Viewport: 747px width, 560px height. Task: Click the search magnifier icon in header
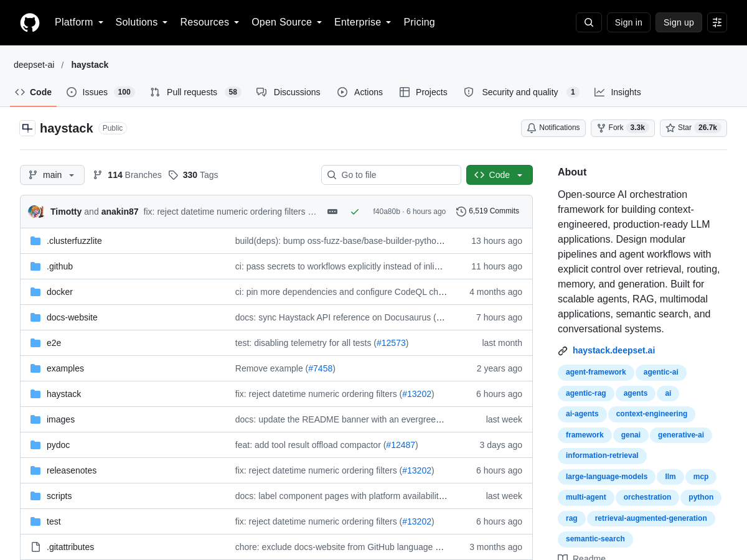[x=589, y=22]
